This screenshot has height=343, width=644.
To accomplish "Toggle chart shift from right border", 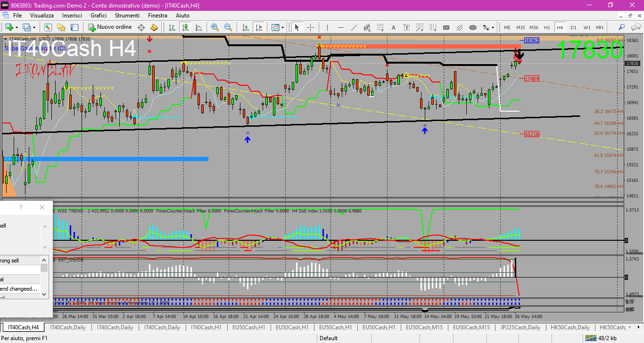I will (258, 27).
